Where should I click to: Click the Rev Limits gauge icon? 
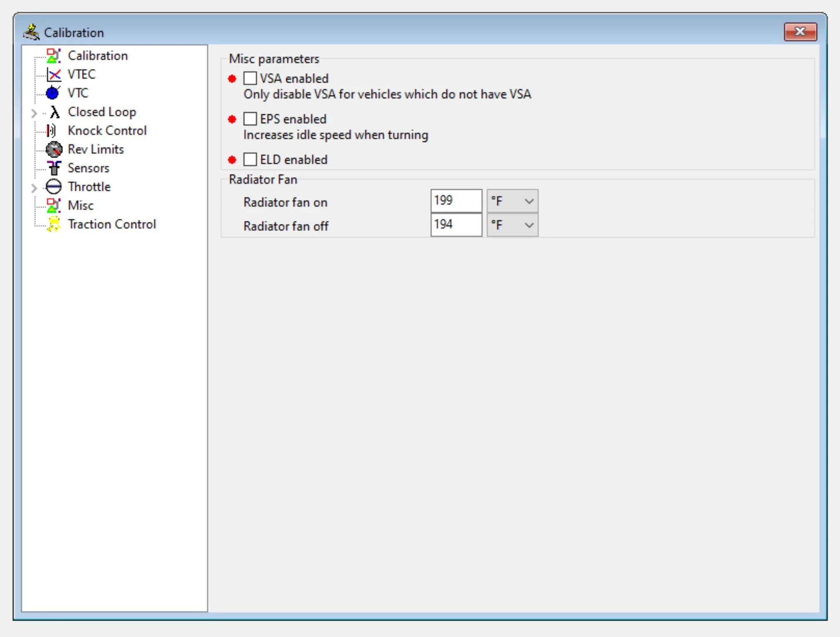tap(54, 149)
